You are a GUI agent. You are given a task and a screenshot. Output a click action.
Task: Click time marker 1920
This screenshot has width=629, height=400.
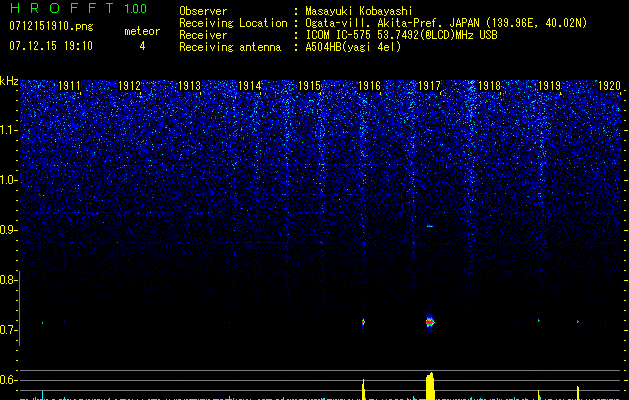click(610, 86)
